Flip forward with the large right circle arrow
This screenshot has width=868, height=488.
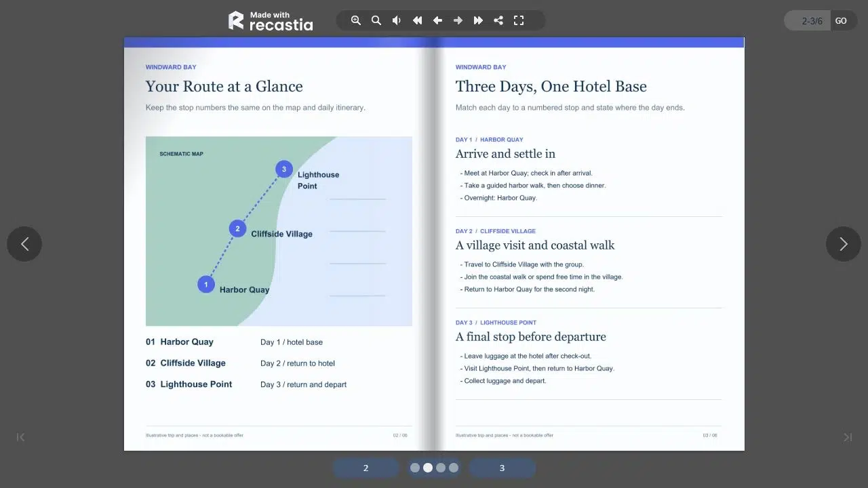click(844, 244)
